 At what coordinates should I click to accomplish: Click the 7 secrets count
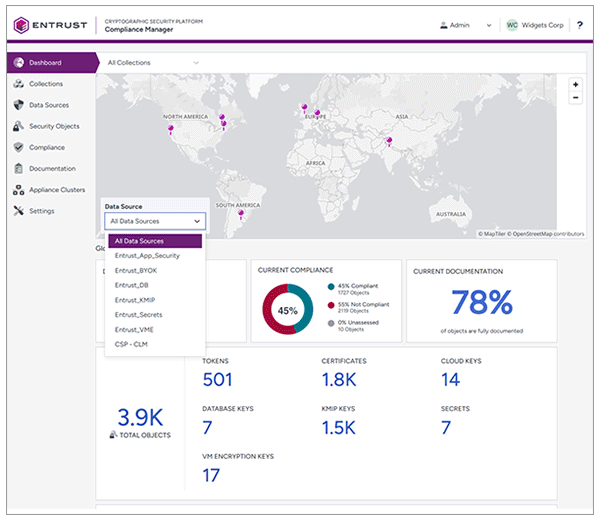[446, 427]
